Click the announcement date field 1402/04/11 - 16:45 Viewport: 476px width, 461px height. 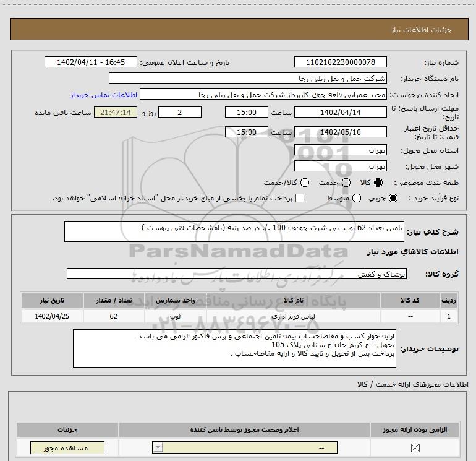(91, 62)
